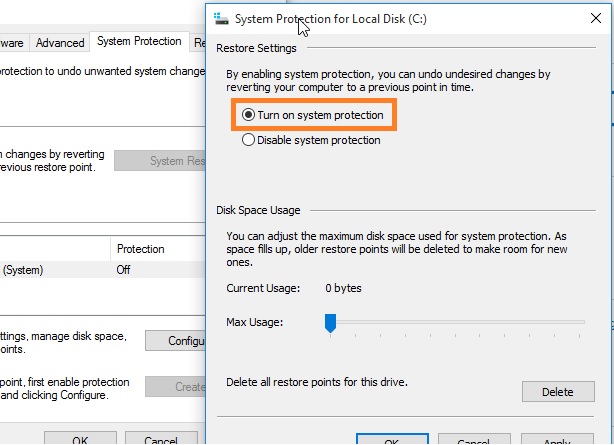Click the Configure button in background window

click(x=175, y=341)
